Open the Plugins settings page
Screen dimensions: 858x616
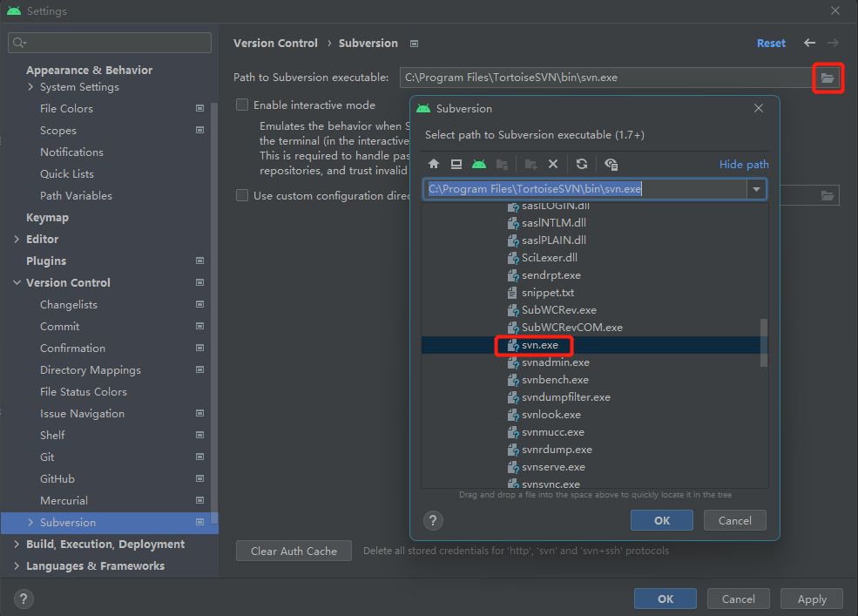(46, 261)
